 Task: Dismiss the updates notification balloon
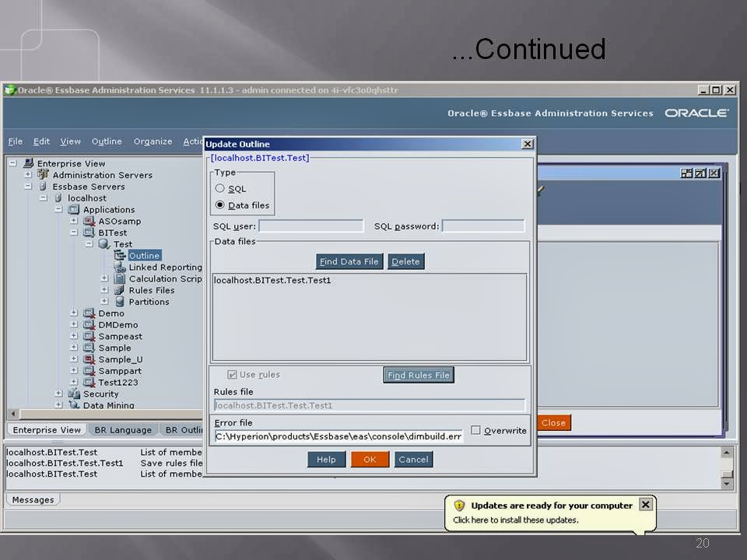click(645, 504)
